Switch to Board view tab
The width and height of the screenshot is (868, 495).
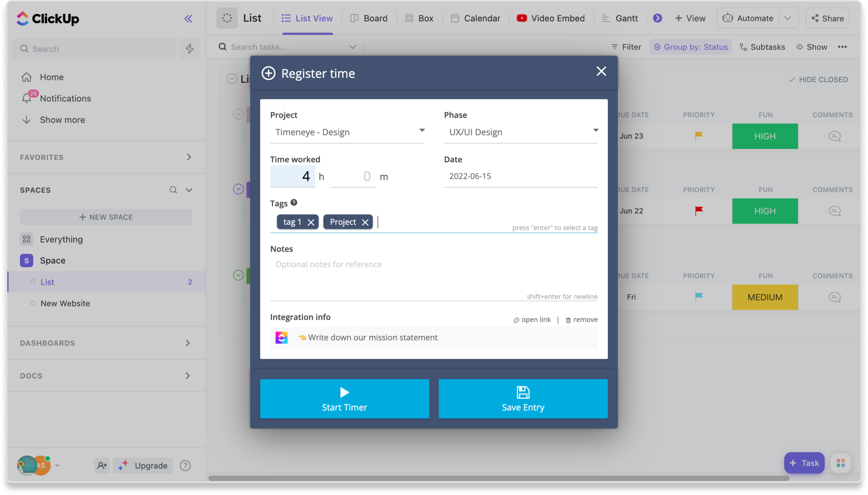[x=369, y=18]
